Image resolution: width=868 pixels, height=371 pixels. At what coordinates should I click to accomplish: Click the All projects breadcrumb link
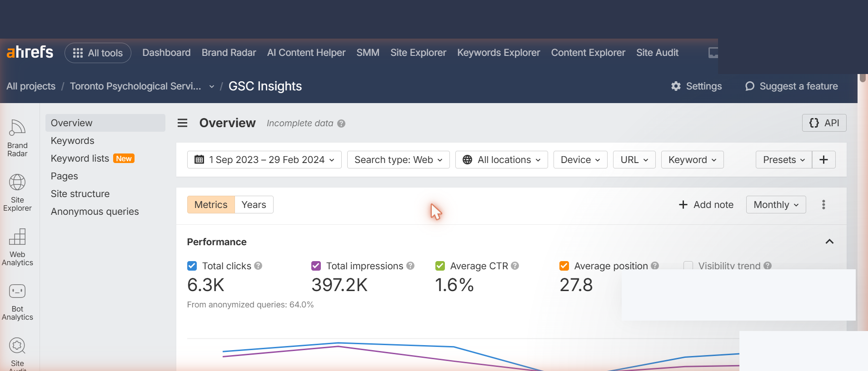pos(31,86)
